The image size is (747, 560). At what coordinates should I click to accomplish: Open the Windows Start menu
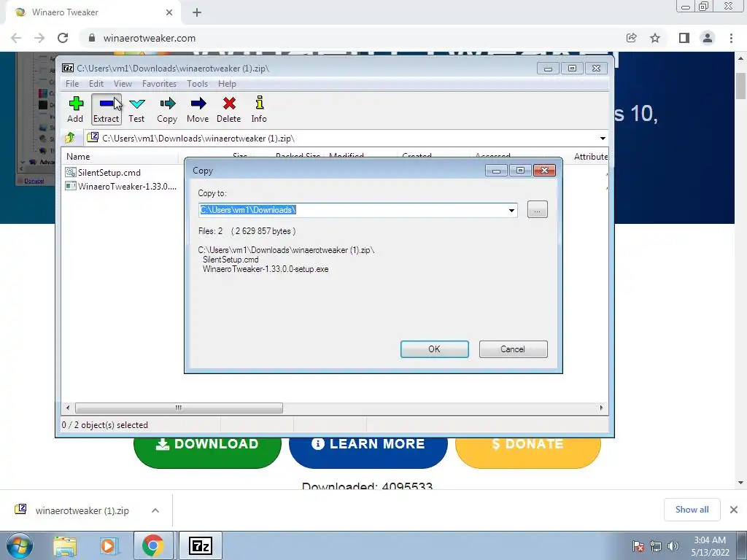20,545
